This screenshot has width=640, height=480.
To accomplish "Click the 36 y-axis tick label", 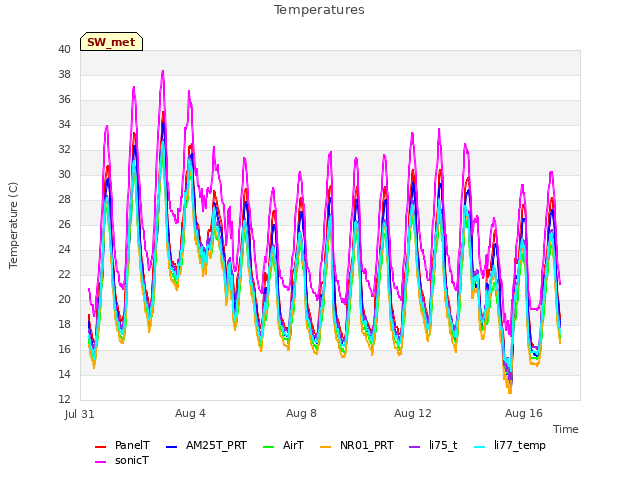I will [x=64, y=99].
